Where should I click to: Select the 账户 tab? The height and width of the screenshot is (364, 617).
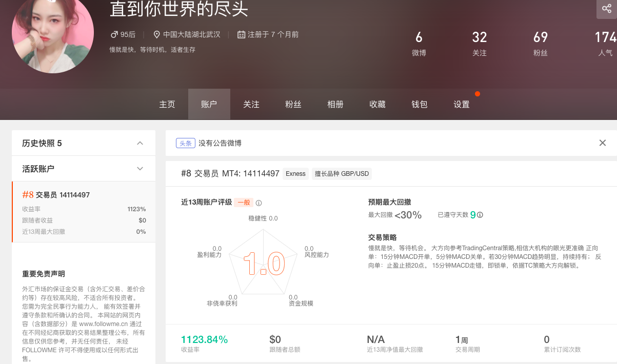click(x=209, y=104)
